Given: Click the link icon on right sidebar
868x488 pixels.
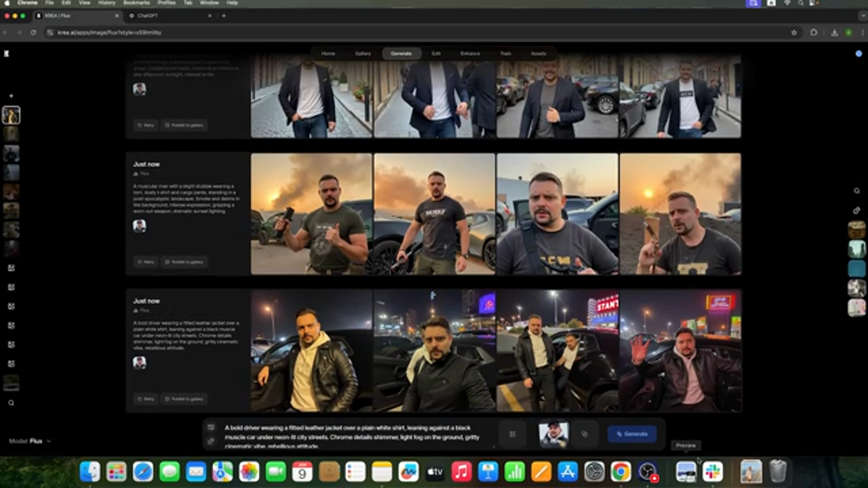Looking at the screenshot, I should pyautogui.click(x=857, y=210).
